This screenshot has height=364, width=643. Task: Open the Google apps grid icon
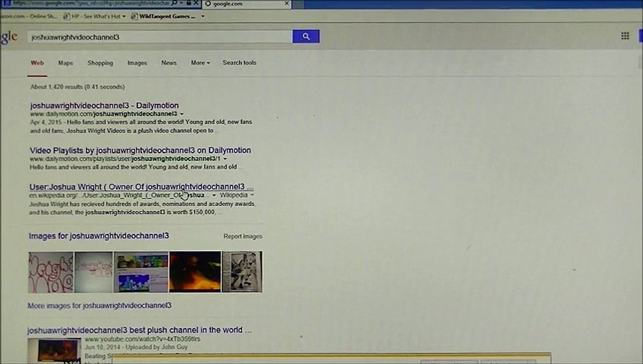click(625, 36)
